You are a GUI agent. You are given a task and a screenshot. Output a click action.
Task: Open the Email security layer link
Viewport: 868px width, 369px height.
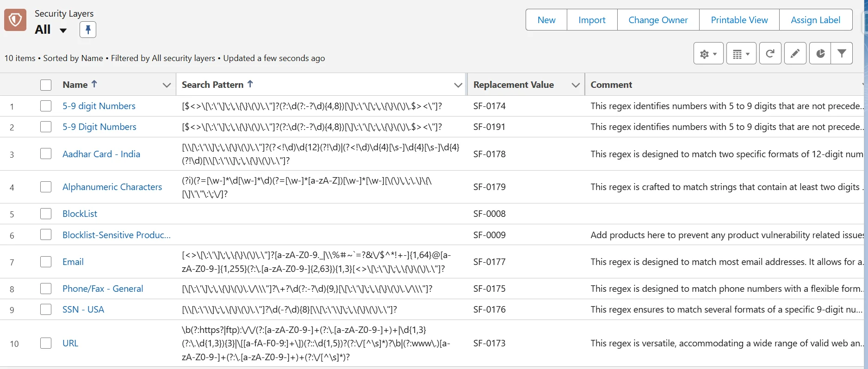pos(73,262)
